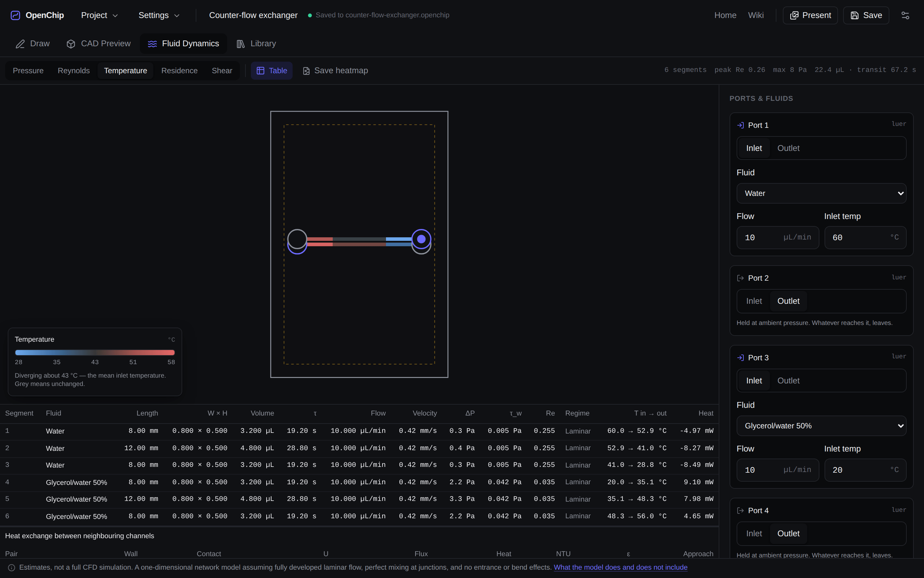The width and height of the screenshot is (924, 578).
Task: Set Port 2 to Outlet
Action: [788, 301]
